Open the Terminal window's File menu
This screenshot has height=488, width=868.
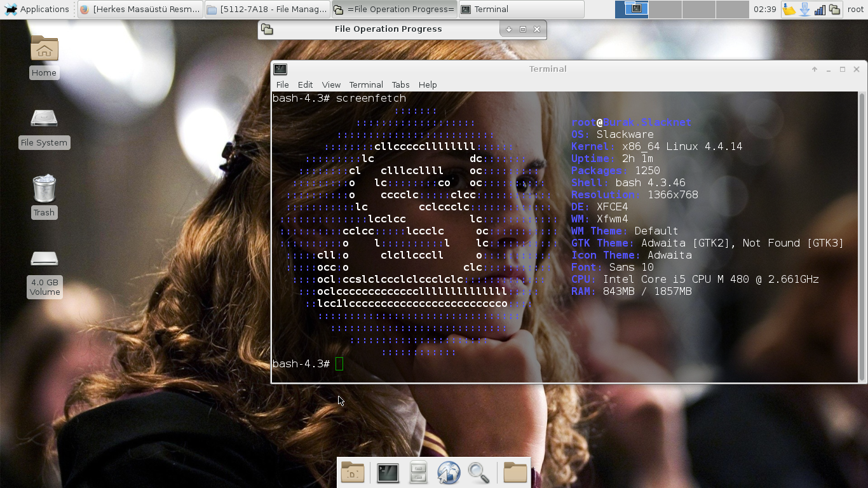tap(282, 85)
